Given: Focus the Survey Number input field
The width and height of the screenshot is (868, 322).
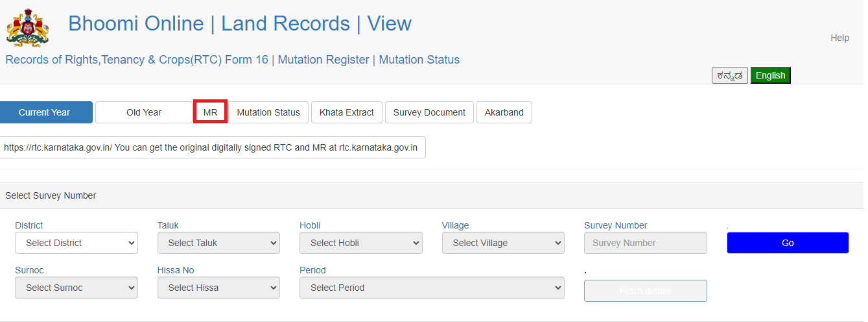Looking at the screenshot, I should click(x=646, y=243).
